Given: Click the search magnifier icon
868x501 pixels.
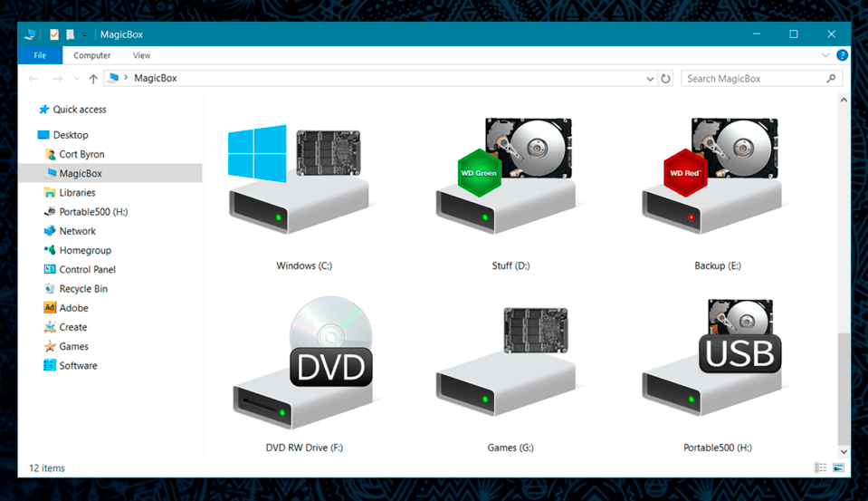Looking at the screenshot, I should point(831,78).
